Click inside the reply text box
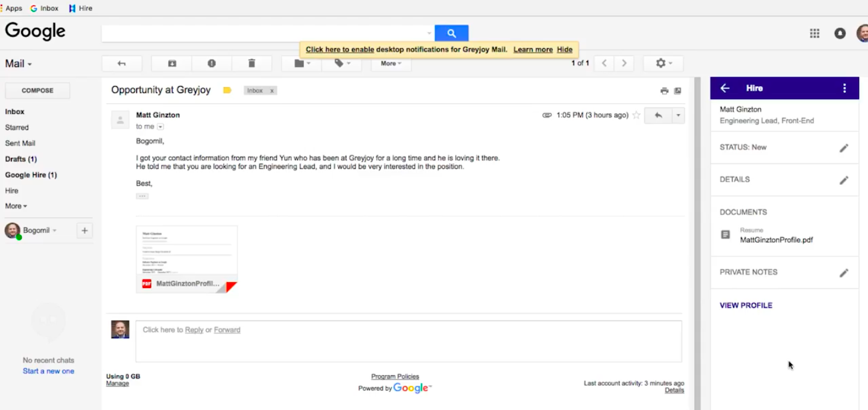Image resolution: width=868 pixels, height=410 pixels. coord(409,341)
